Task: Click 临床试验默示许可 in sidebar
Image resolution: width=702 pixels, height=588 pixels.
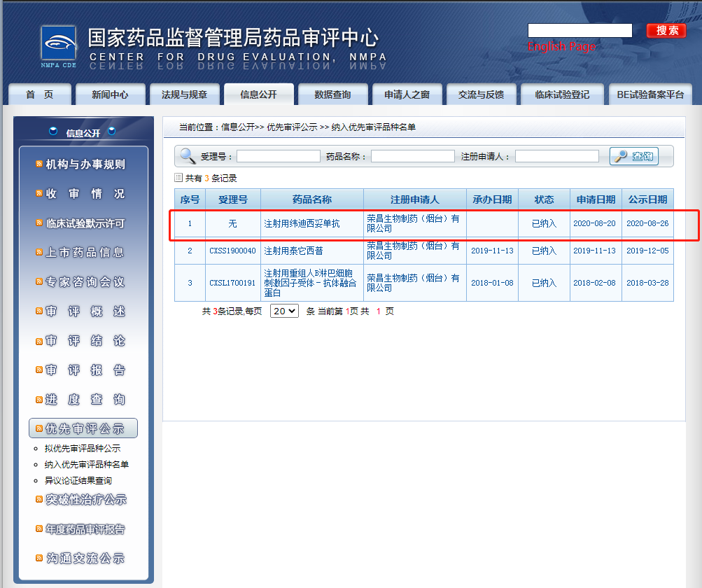Action: point(85,223)
